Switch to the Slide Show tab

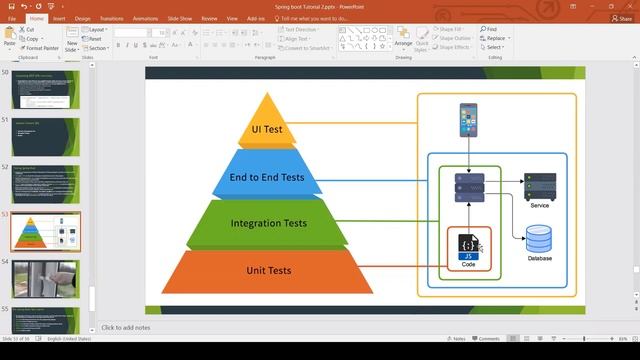tap(180, 18)
